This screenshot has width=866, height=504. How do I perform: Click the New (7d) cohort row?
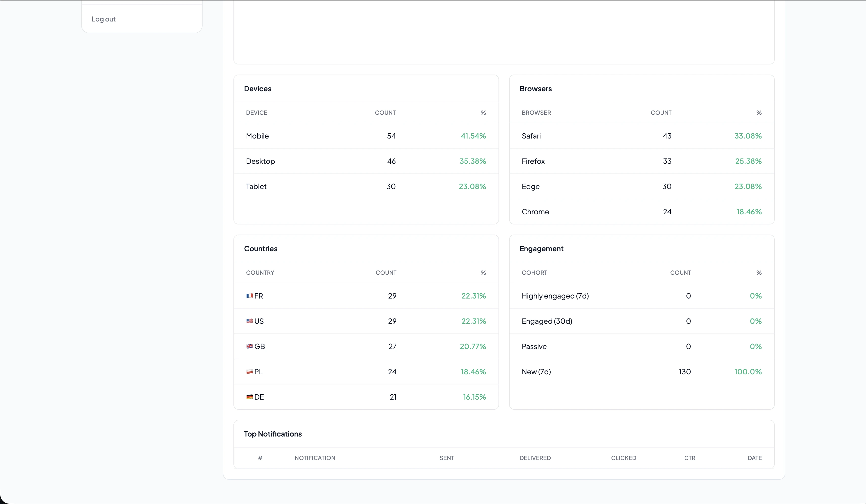641,372
